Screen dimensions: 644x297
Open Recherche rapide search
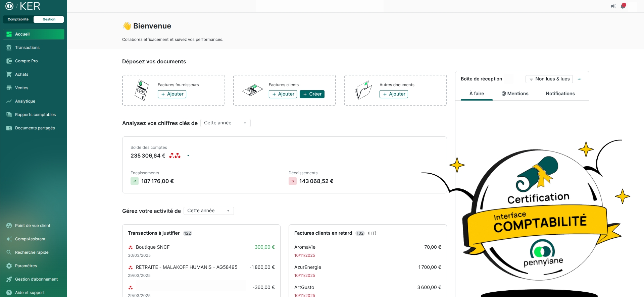tap(32, 252)
